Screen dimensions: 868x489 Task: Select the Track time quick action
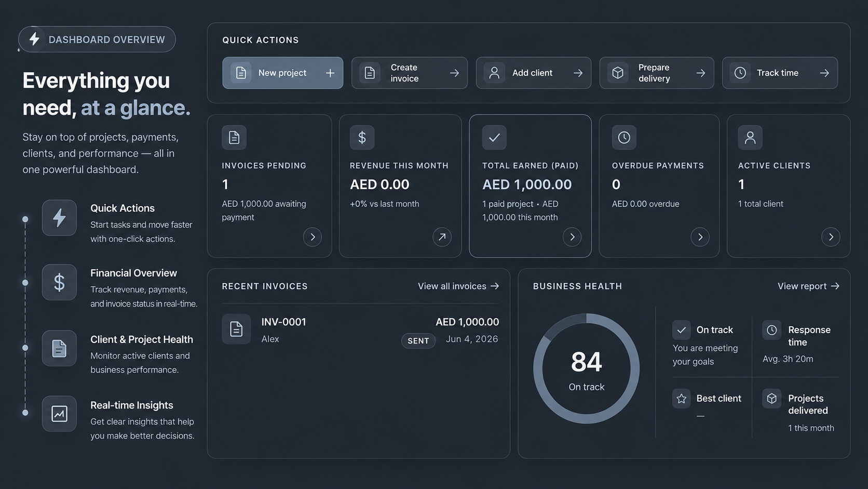coord(780,73)
